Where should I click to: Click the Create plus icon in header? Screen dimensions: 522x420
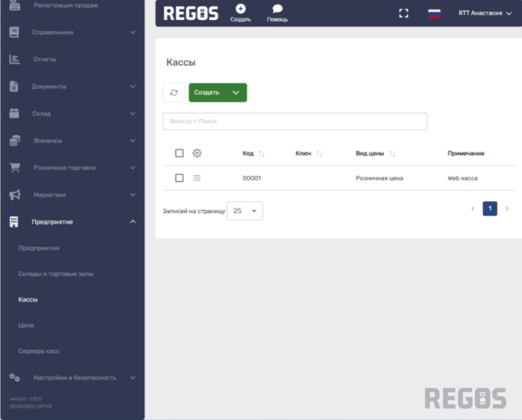click(240, 9)
